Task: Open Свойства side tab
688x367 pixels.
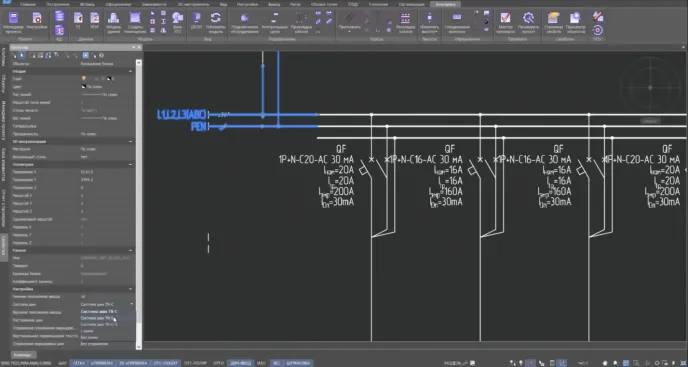Action: (4, 247)
